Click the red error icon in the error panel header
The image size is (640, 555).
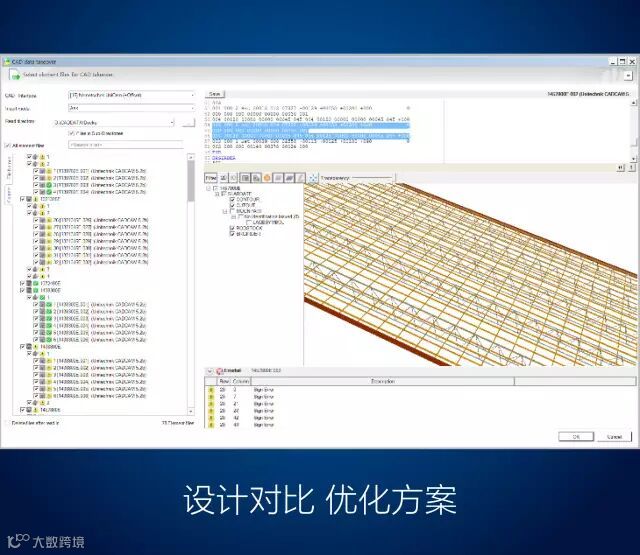coord(220,371)
